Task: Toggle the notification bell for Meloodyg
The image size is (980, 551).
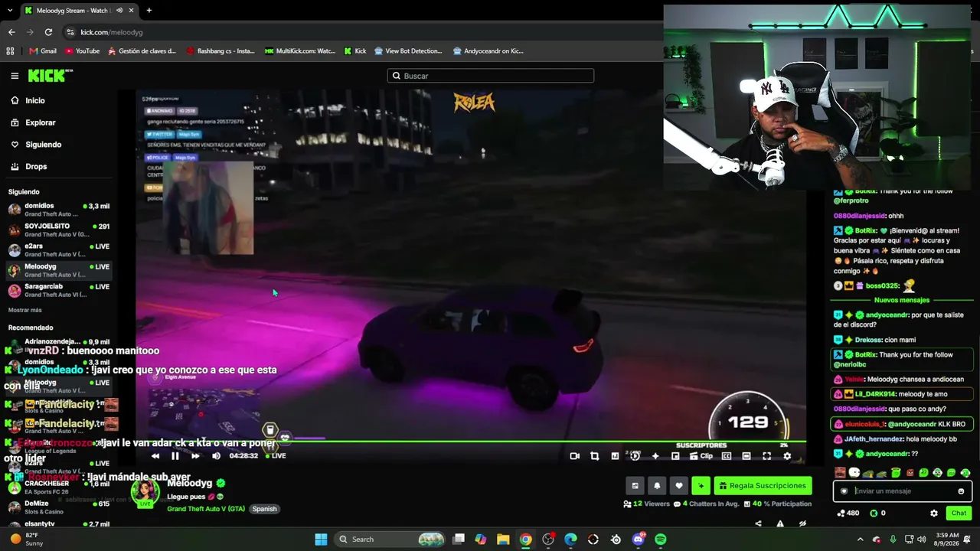Action: [657, 486]
